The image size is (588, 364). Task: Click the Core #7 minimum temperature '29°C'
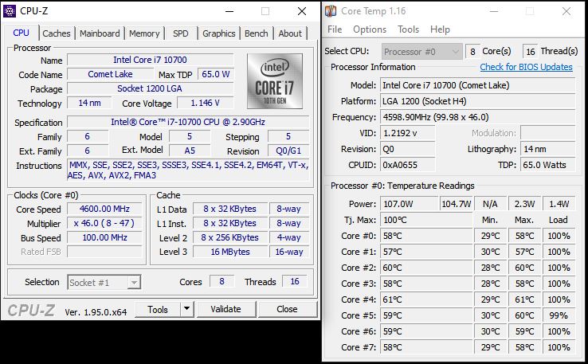point(491,347)
